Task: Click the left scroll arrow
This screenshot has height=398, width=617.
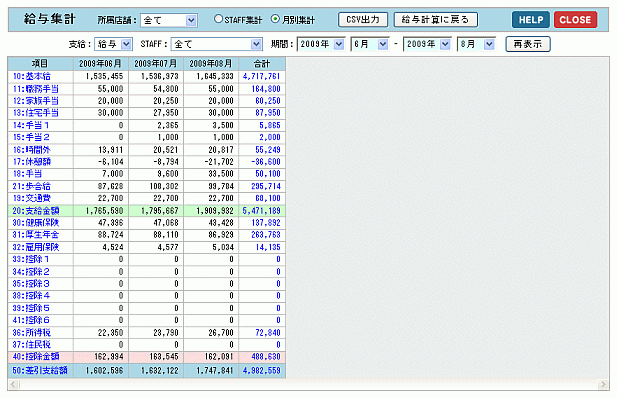Action: tap(14, 384)
